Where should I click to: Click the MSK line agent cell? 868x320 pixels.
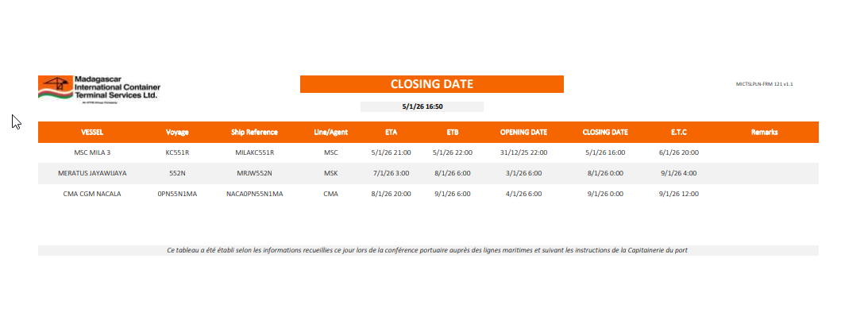pos(331,173)
